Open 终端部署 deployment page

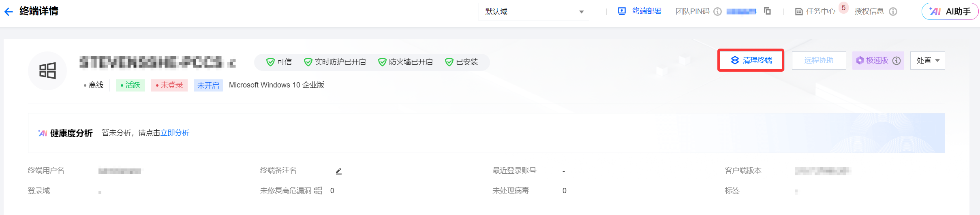tap(640, 11)
